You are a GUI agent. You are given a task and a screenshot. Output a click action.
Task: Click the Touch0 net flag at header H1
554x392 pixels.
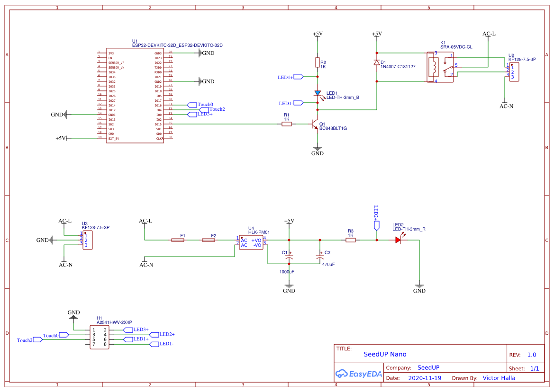[64, 335]
